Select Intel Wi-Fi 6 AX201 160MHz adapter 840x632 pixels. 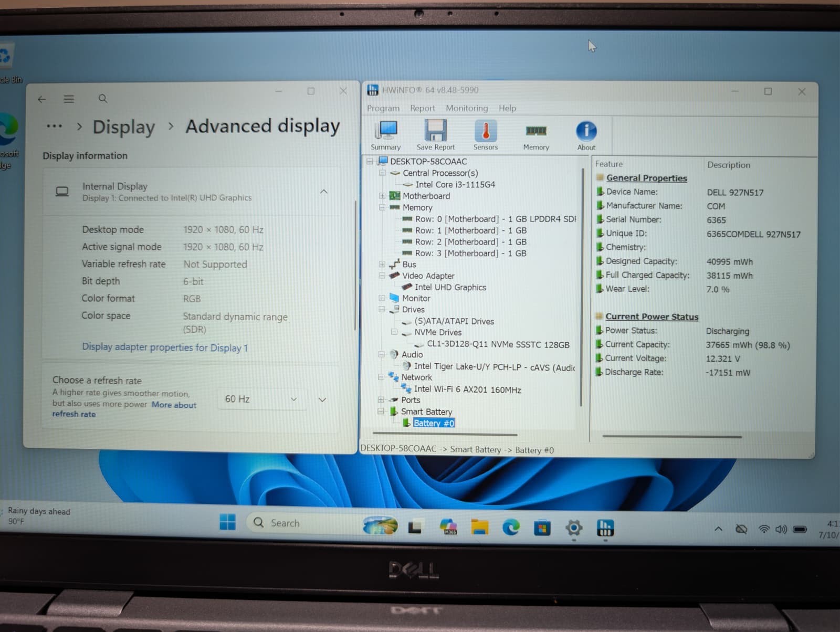tap(467, 389)
